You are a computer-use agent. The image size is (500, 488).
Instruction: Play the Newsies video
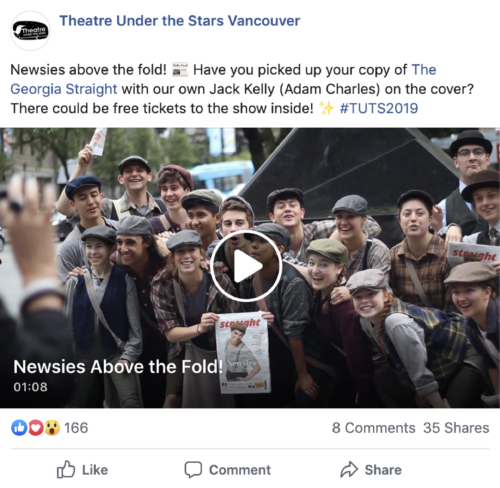tap(246, 266)
